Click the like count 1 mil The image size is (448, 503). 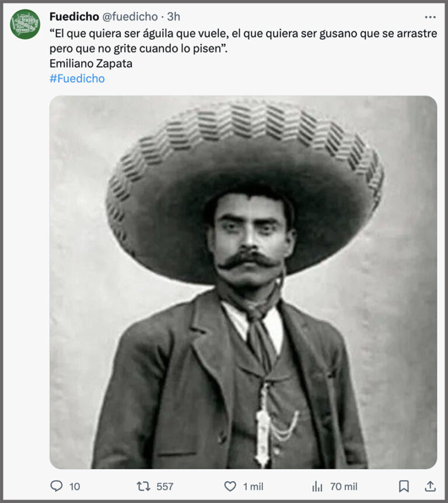253,487
